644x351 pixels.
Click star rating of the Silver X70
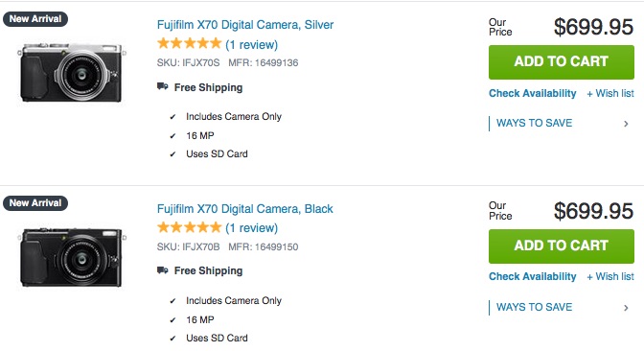[x=190, y=43]
